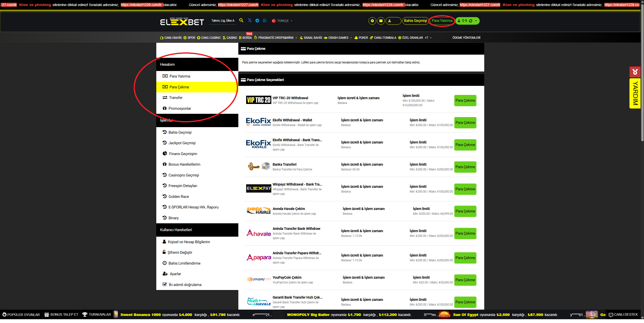Click the EkoFix Sanal Cüzdan logo
Screen dimensions: 644x323
(258, 122)
